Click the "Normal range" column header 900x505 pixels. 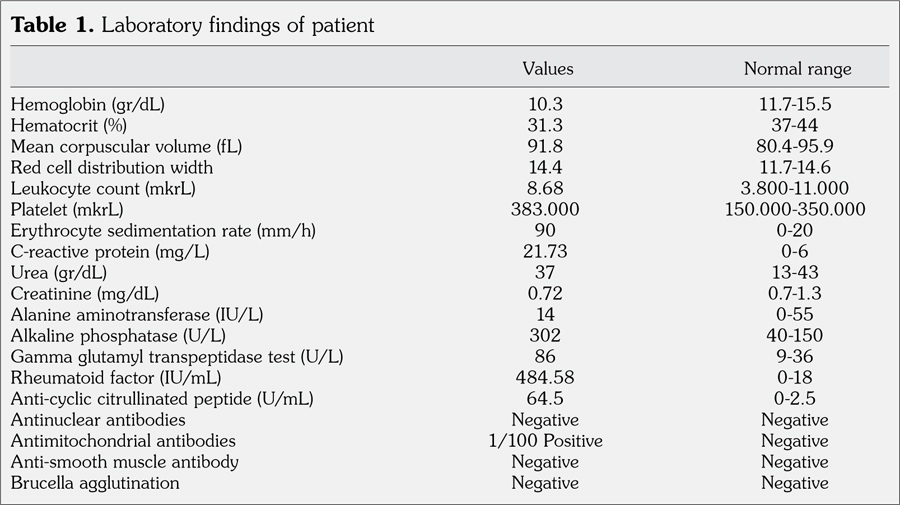coord(797,69)
